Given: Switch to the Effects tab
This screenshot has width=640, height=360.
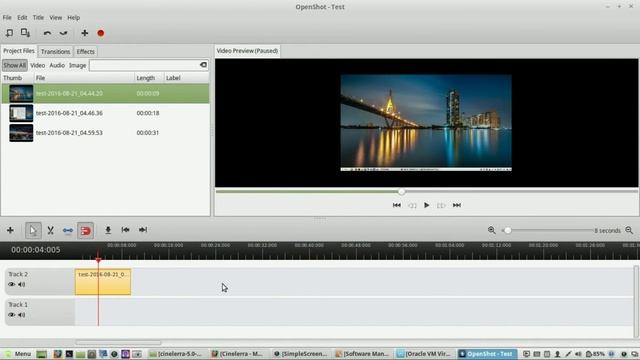Looking at the screenshot, I should (86, 52).
